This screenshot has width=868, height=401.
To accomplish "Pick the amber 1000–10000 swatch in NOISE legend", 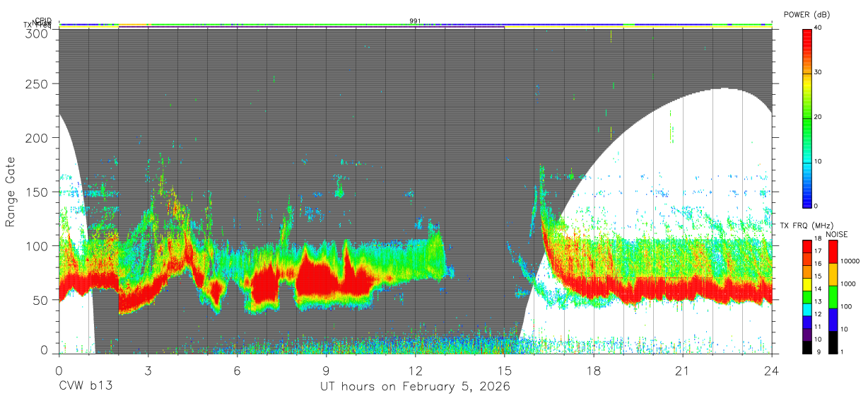I will (x=833, y=274).
